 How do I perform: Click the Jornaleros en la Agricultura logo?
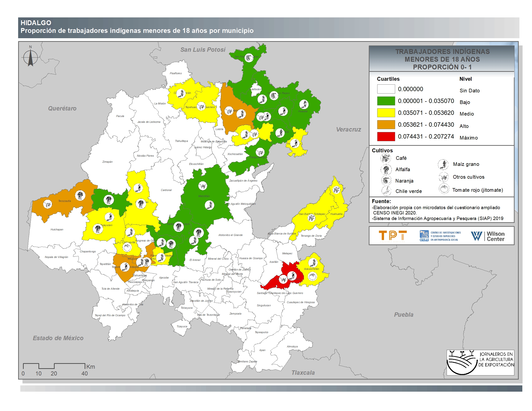(480, 362)
